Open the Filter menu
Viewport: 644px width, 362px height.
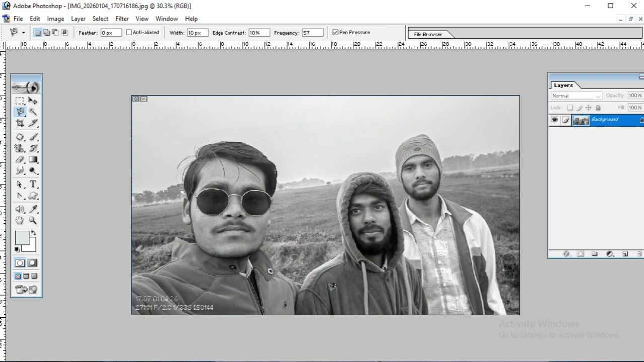pyautogui.click(x=122, y=19)
